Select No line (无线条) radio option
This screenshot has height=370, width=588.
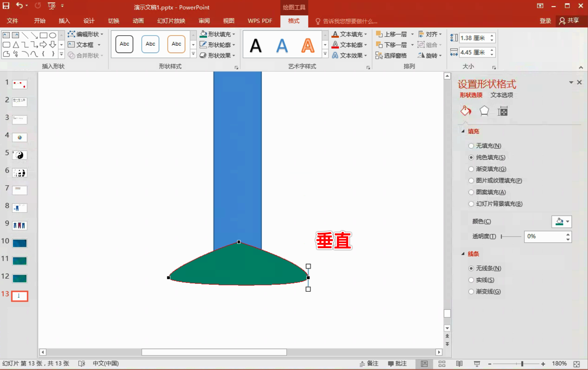click(471, 268)
